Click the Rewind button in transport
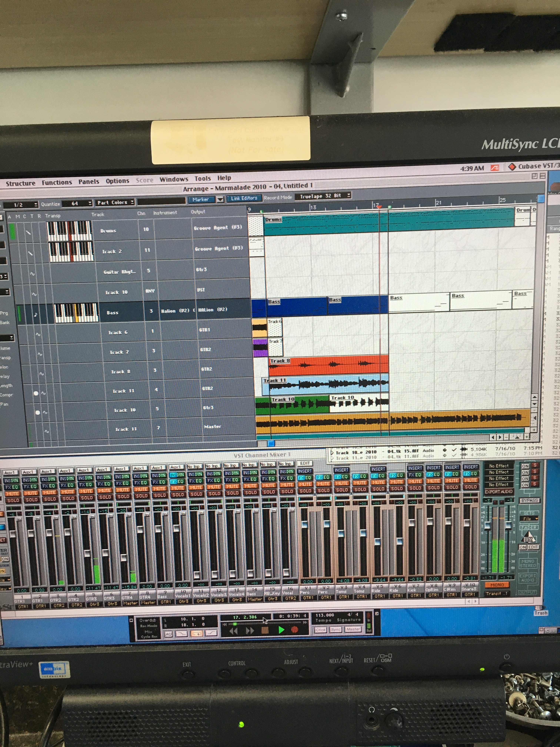 (233, 631)
